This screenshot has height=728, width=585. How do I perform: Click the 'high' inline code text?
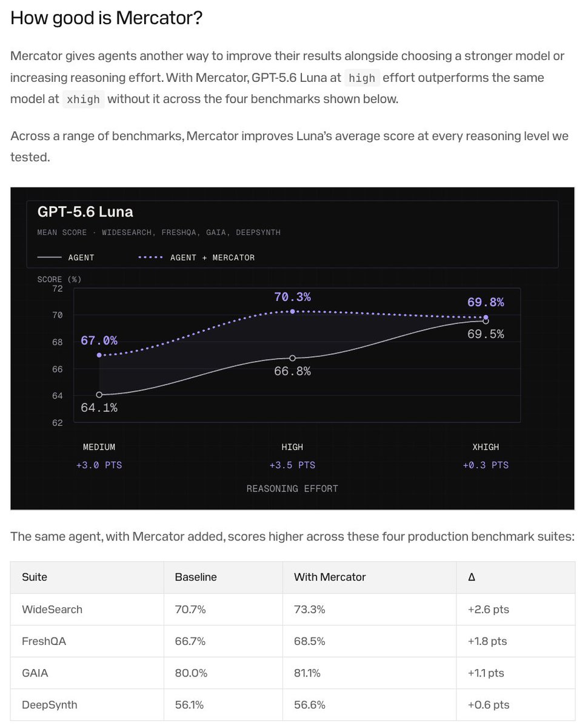pyautogui.click(x=362, y=78)
